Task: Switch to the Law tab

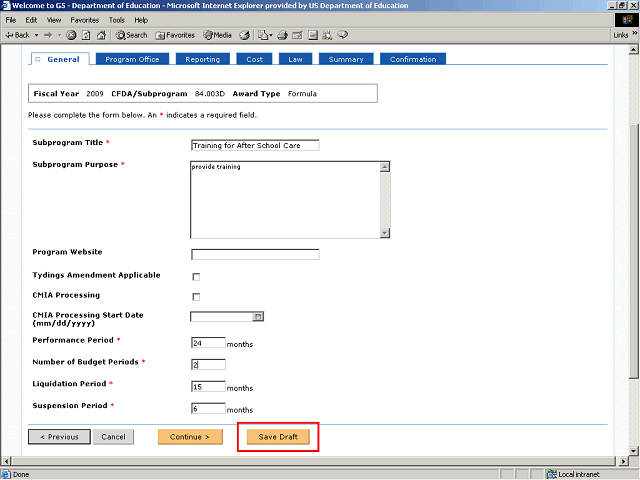Action: (296, 59)
